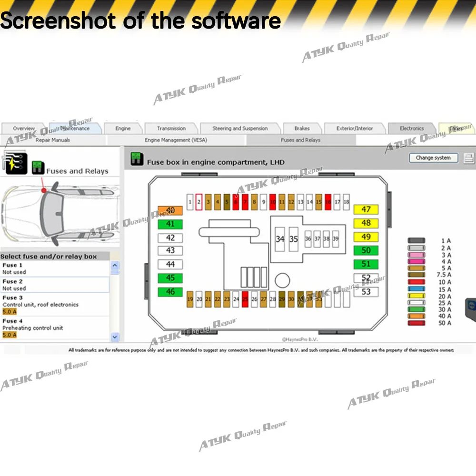Screen dimensions: 476x476
Task: Click fuse 39 in relay block
Action: pos(336,239)
